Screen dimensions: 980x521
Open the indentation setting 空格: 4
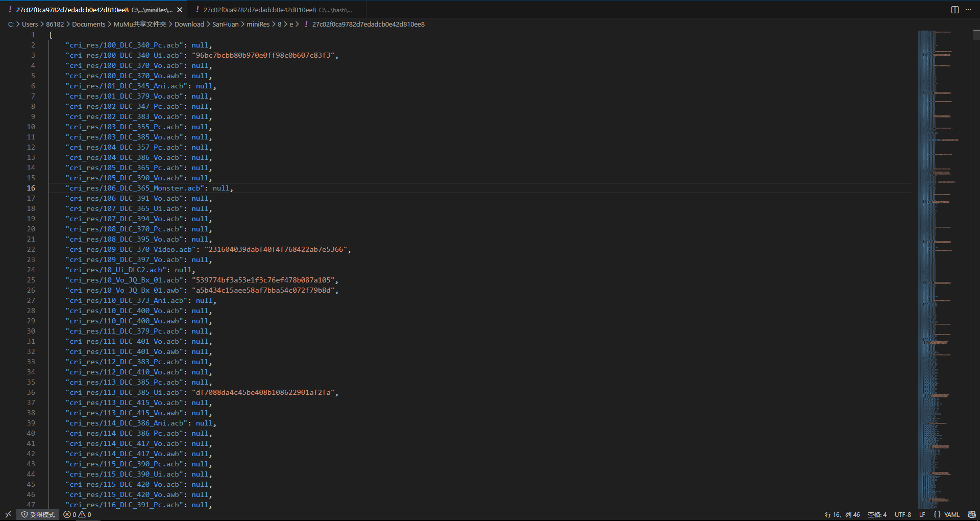877,514
